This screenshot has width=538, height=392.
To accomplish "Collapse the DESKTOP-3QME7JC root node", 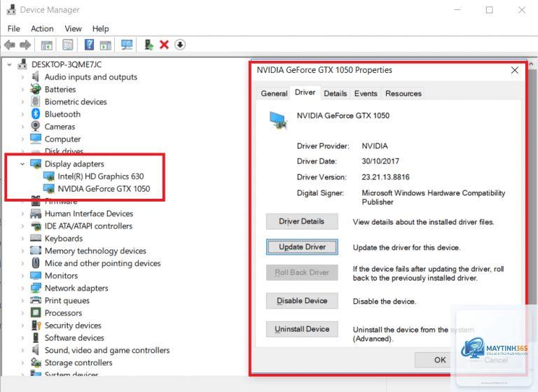I will 10,64.
